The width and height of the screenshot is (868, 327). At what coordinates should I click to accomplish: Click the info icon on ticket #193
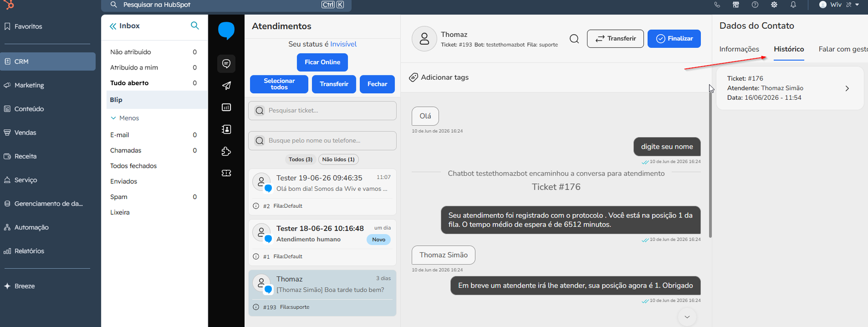(256, 307)
